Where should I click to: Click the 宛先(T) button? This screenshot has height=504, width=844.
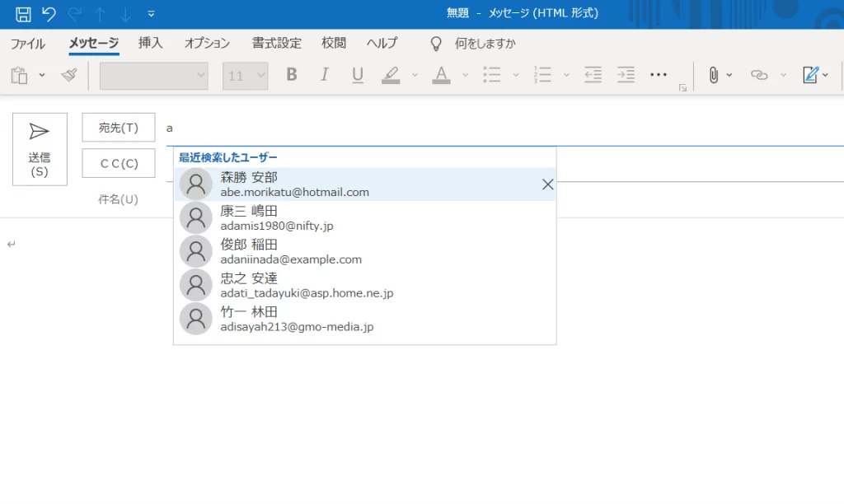tap(119, 128)
